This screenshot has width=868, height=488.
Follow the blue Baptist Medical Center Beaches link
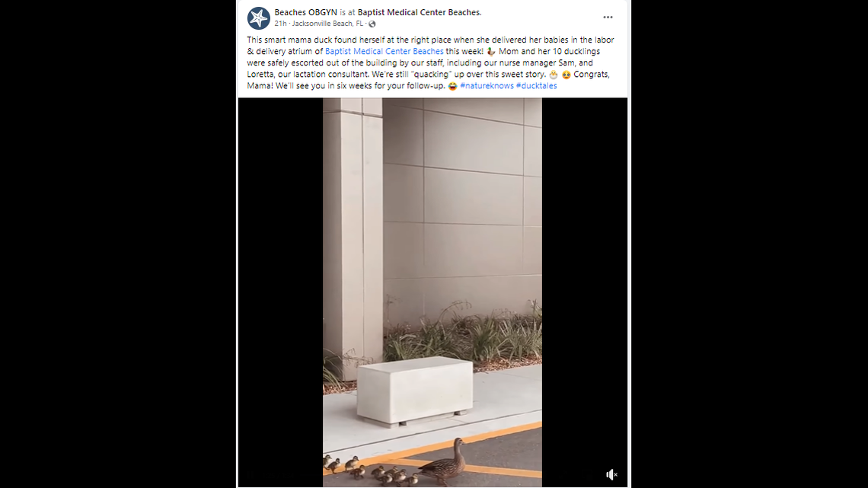pyautogui.click(x=385, y=52)
